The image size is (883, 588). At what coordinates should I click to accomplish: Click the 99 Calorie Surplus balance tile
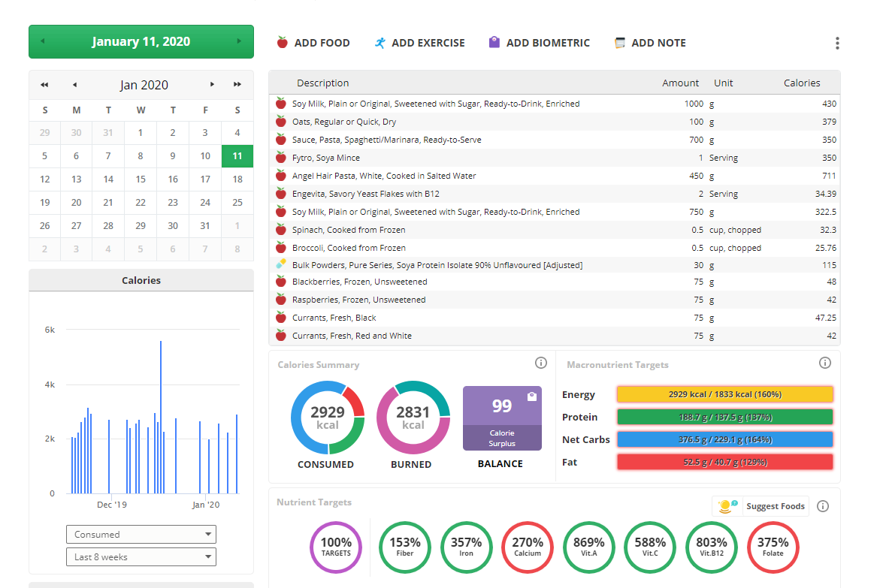click(502, 418)
